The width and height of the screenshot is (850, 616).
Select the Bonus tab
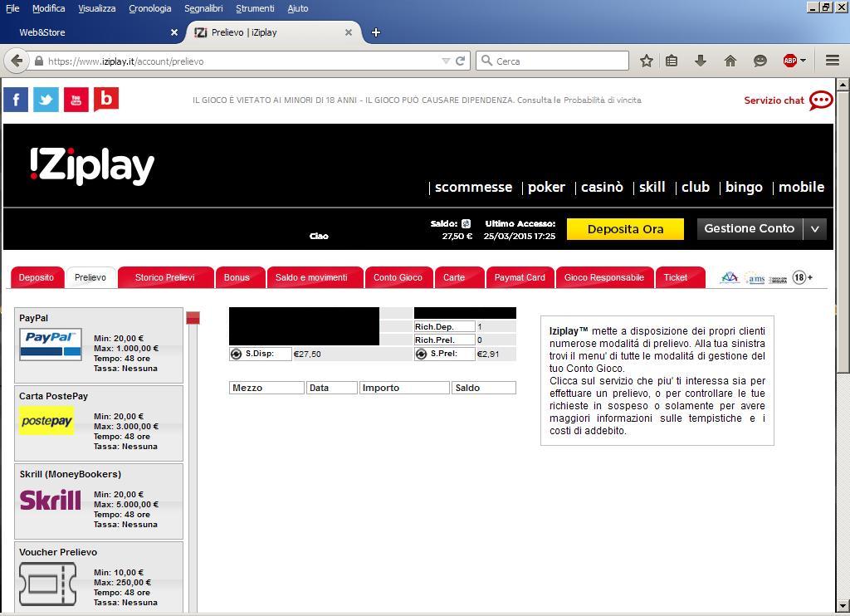point(240,277)
